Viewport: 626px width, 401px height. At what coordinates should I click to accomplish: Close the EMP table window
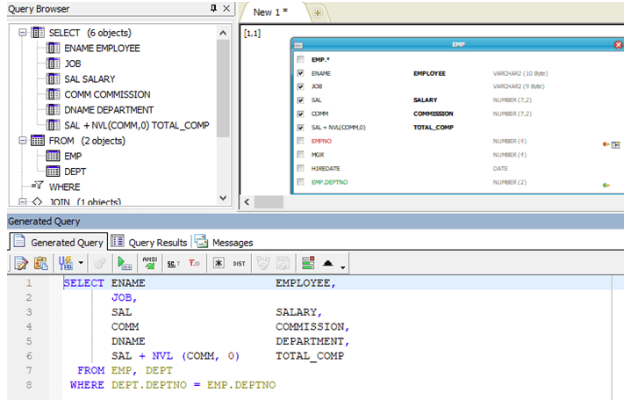(x=618, y=45)
